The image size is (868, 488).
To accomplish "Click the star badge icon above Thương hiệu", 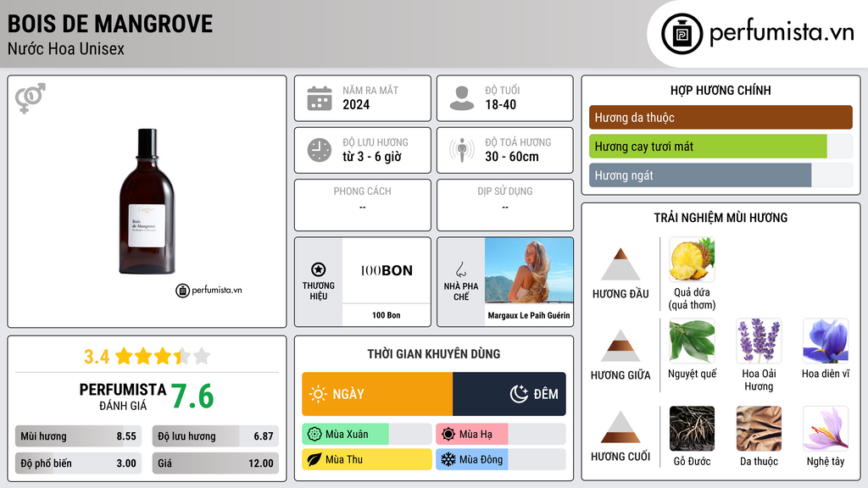I will click(319, 269).
